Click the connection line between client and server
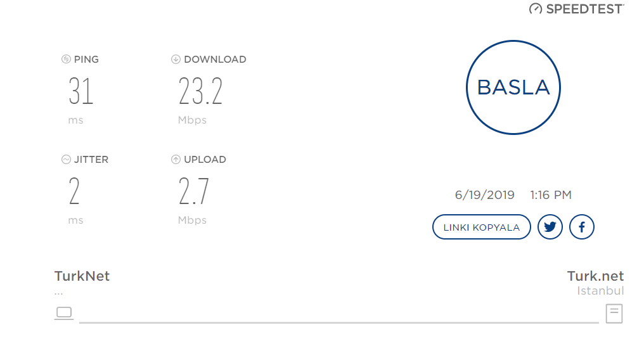Image resolution: width=644 pixels, height=339 pixels. 339,323
